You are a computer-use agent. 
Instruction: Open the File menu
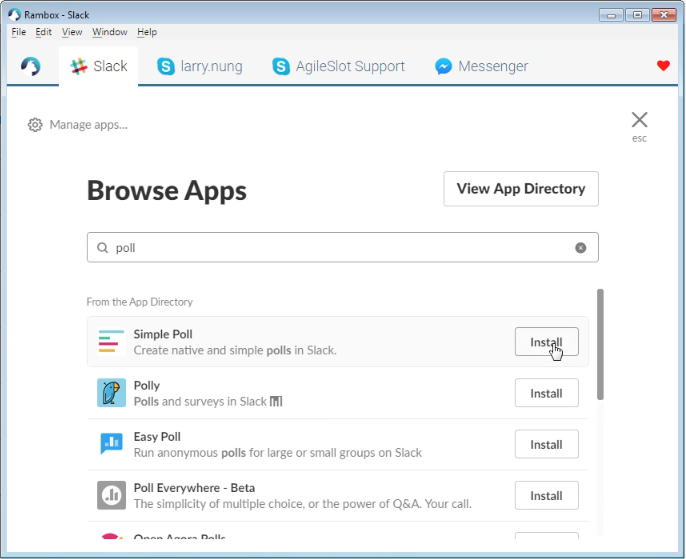click(18, 32)
